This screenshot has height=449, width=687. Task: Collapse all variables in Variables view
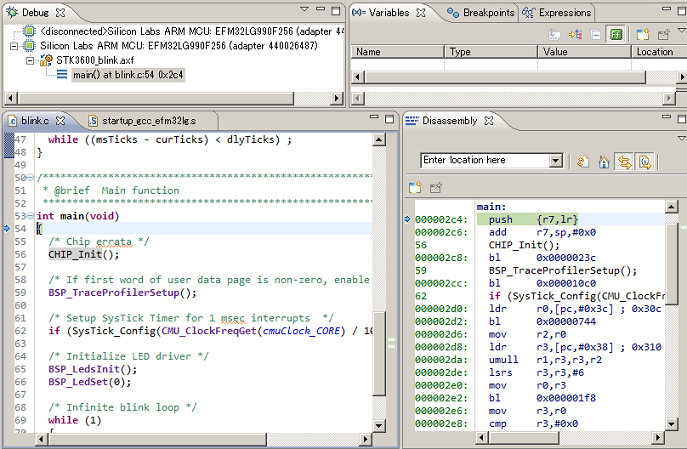596,34
